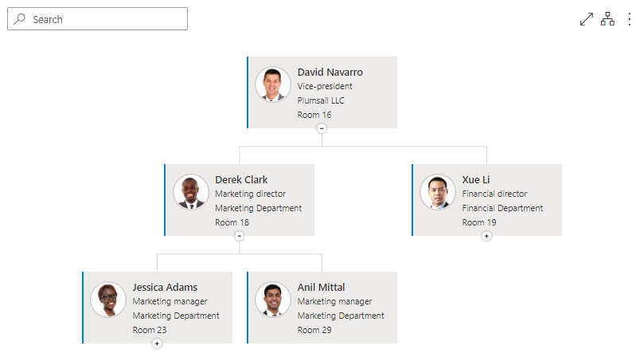Open the org chart hierarchy layout icon
Screen dimensions: 644x357
tap(607, 19)
